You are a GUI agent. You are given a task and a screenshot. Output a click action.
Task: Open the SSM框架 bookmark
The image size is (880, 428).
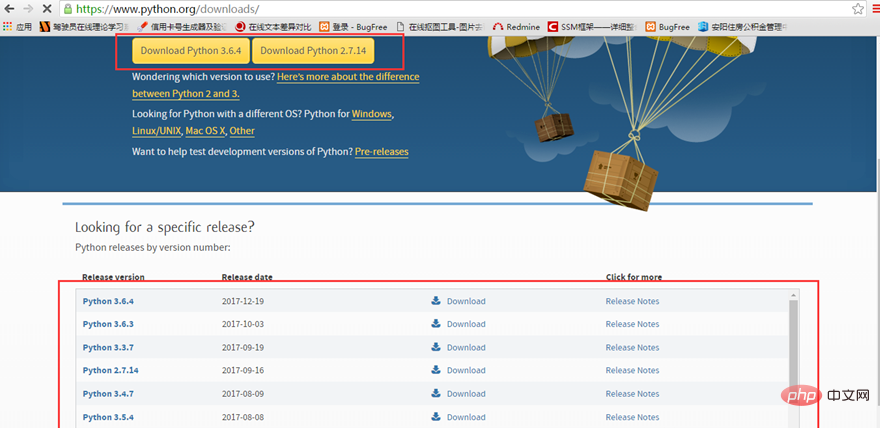point(592,26)
